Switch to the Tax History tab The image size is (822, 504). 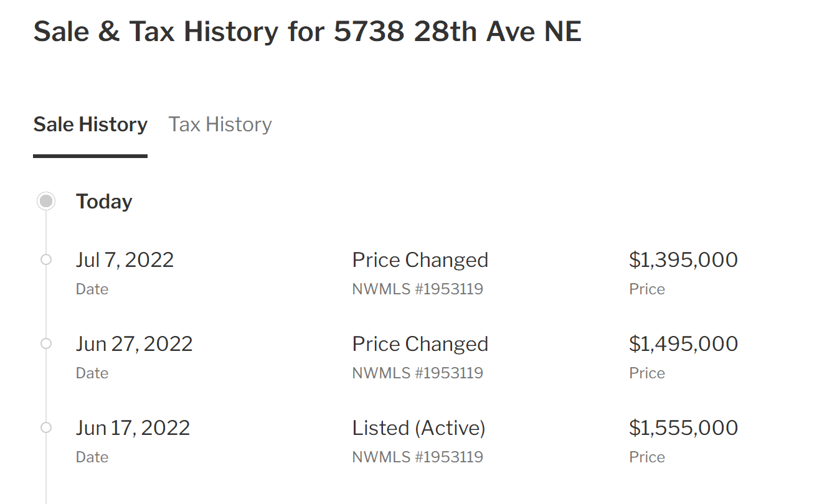coord(220,124)
